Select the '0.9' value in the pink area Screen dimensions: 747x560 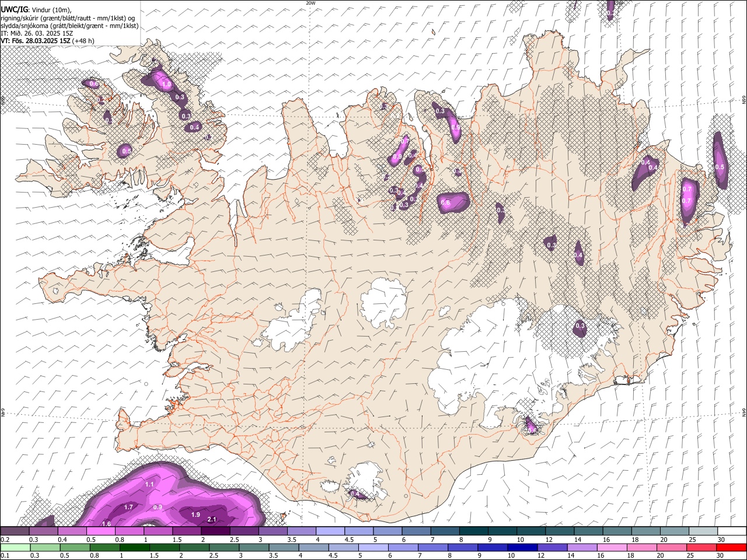158,507
